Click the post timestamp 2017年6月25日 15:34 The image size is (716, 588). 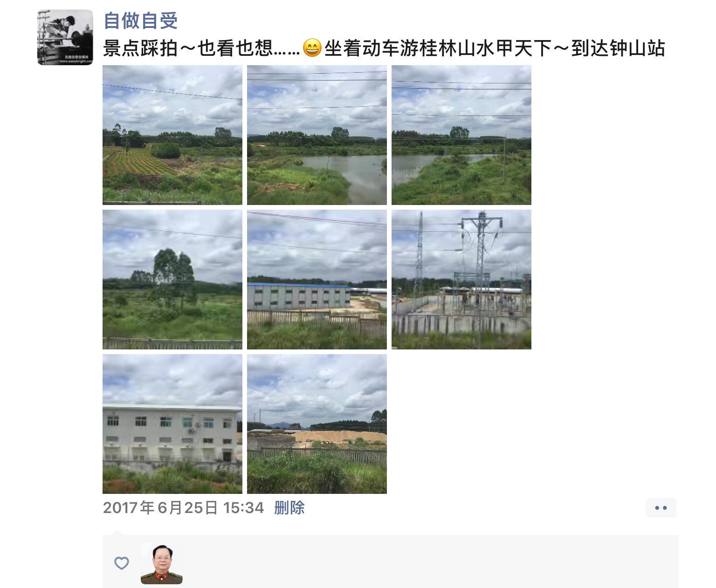183,507
